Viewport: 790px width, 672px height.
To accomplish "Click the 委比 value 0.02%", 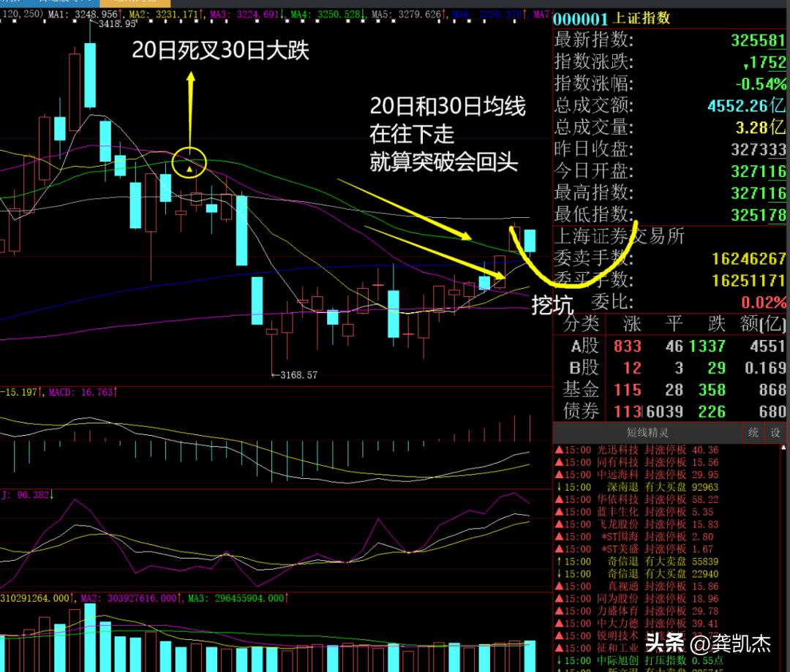I will (x=763, y=302).
